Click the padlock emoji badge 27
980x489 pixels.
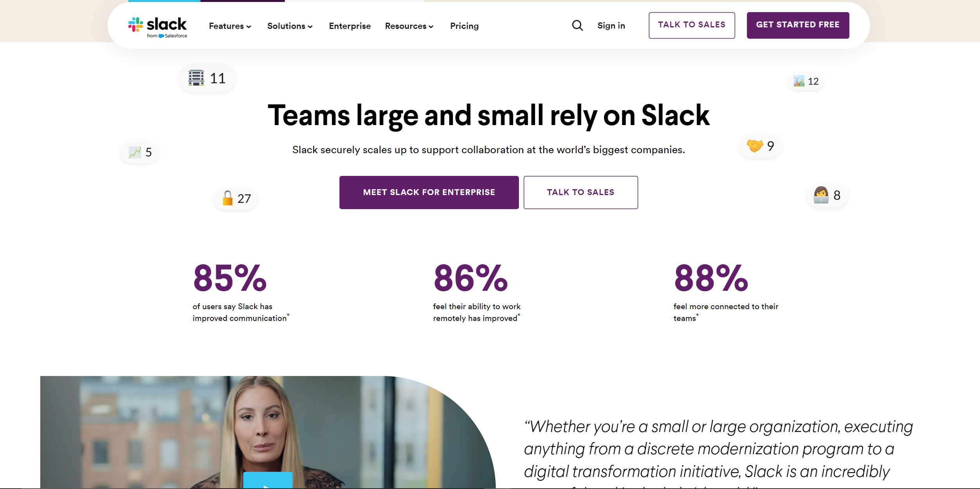[236, 199]
